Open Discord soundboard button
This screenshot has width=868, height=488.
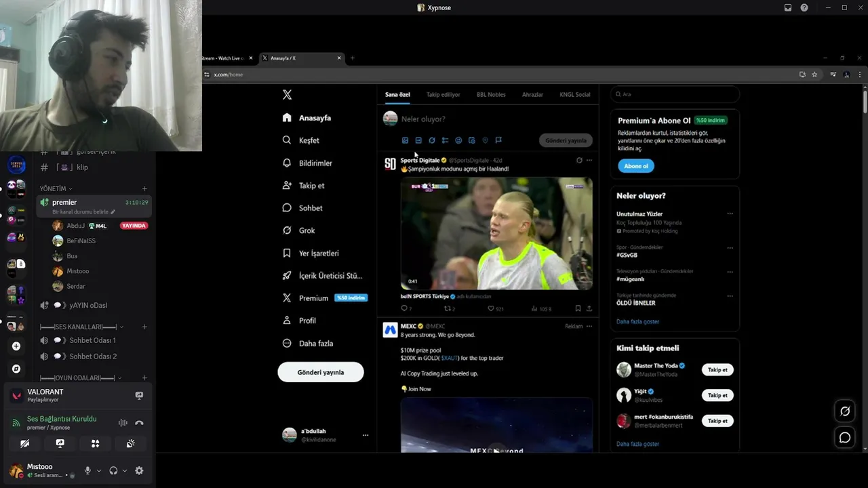130,443
